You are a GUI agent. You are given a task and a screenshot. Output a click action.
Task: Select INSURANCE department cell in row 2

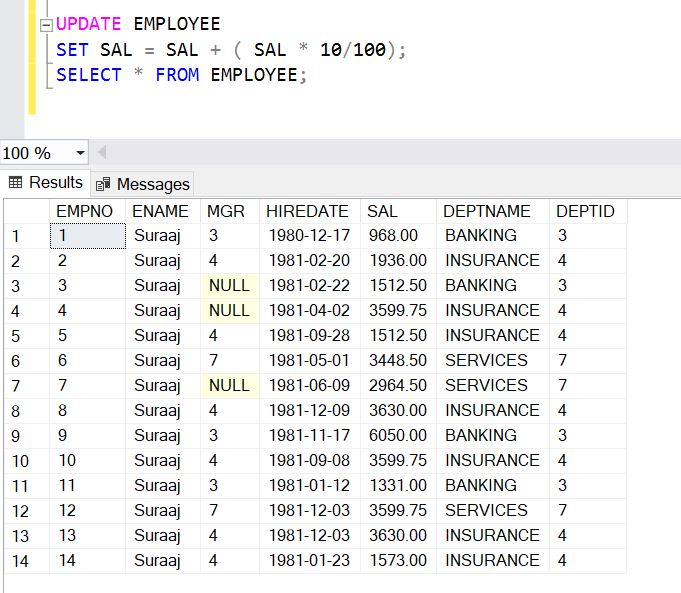(493, 261)
